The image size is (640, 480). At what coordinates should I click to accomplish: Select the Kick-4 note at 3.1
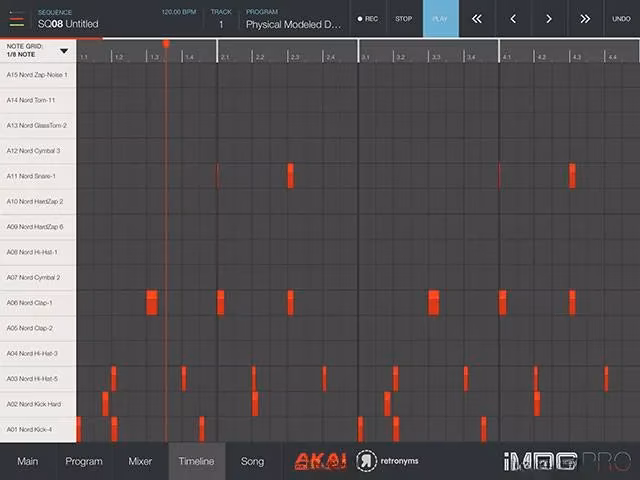[x=360, y=429]
